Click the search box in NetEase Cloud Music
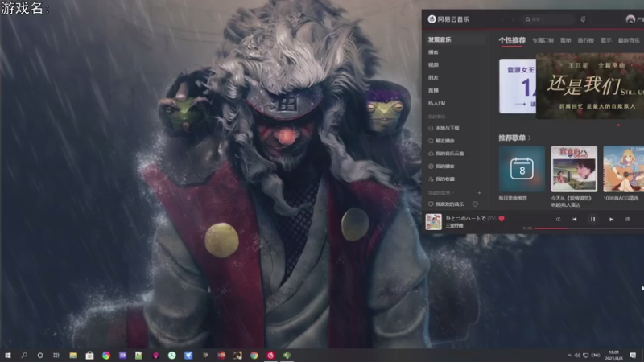This screenshot has height=362, width=644. (x=548, y=19)
